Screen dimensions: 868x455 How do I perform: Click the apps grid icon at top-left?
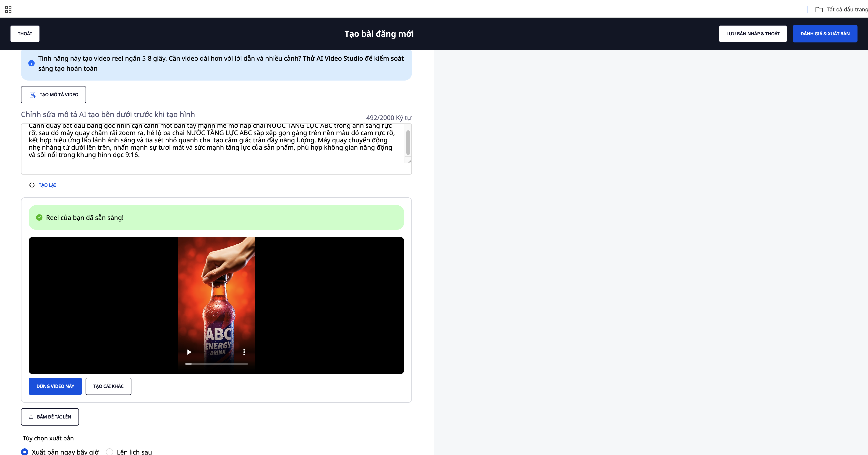(8, 9)
